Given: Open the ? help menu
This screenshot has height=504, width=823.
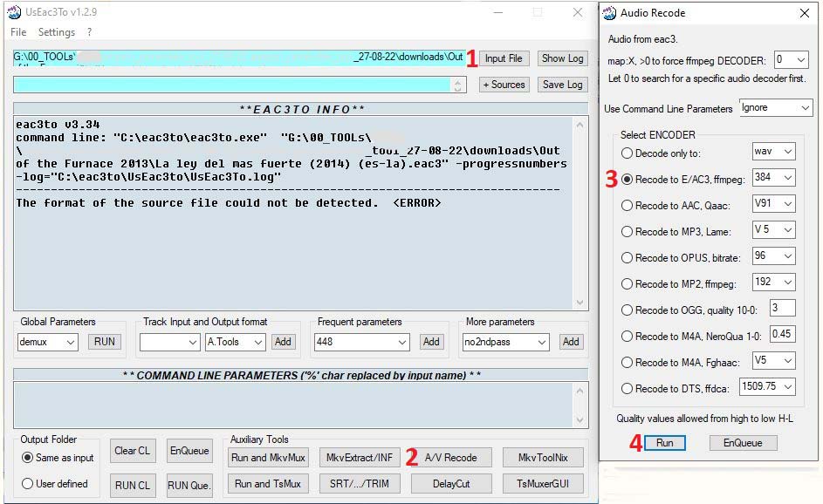Looking at the screenshot, I should click(90, 32).
